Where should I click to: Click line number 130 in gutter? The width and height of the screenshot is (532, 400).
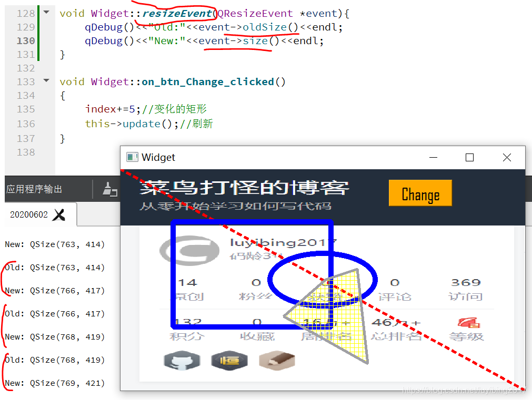(x=26, y=40)
